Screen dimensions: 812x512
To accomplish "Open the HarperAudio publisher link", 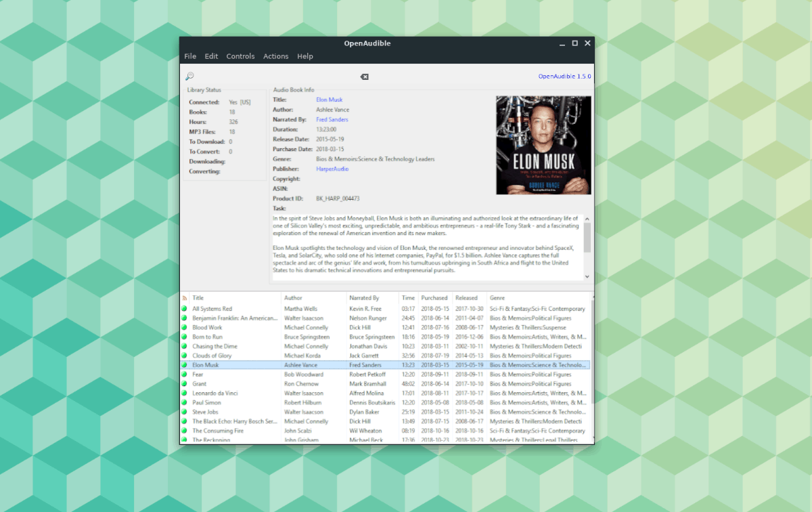I will coord(331,169).
